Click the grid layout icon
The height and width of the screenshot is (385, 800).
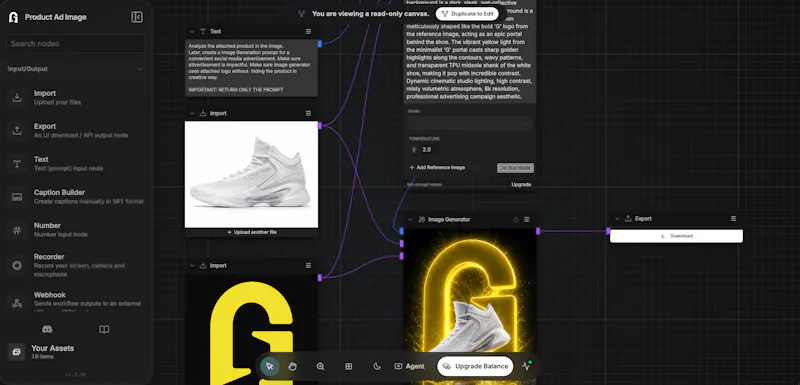tap(348, 366)
